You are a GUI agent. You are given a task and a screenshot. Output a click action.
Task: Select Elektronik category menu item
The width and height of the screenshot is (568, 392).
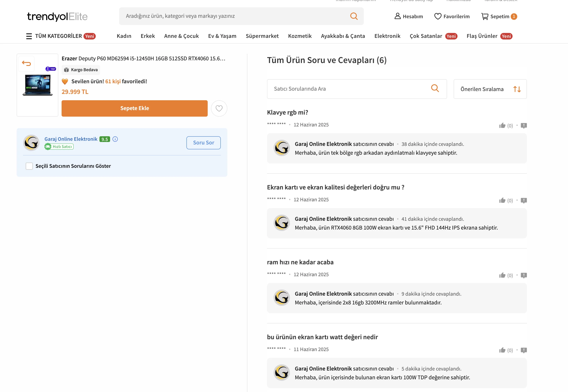click(x=387, y=36)
